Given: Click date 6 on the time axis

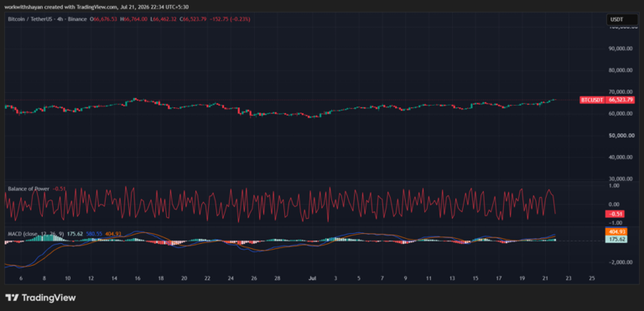Looking at the screenshot, I should tap(20, 278).
